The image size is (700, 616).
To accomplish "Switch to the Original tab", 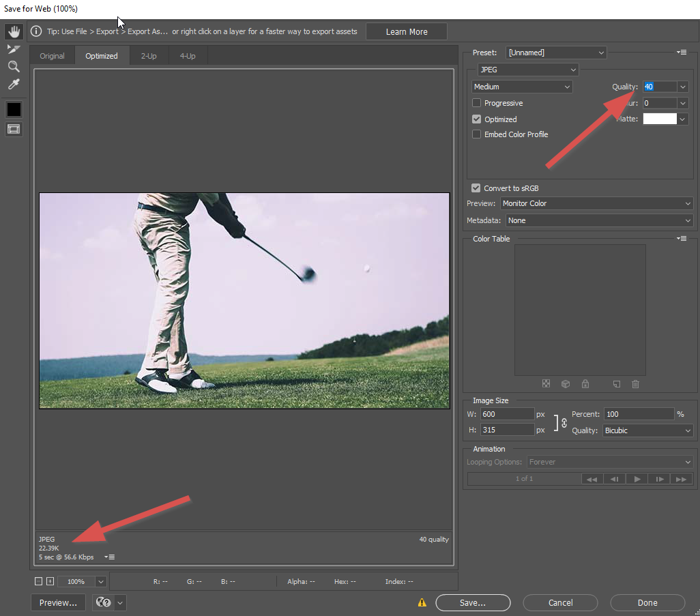I will 52,55.
